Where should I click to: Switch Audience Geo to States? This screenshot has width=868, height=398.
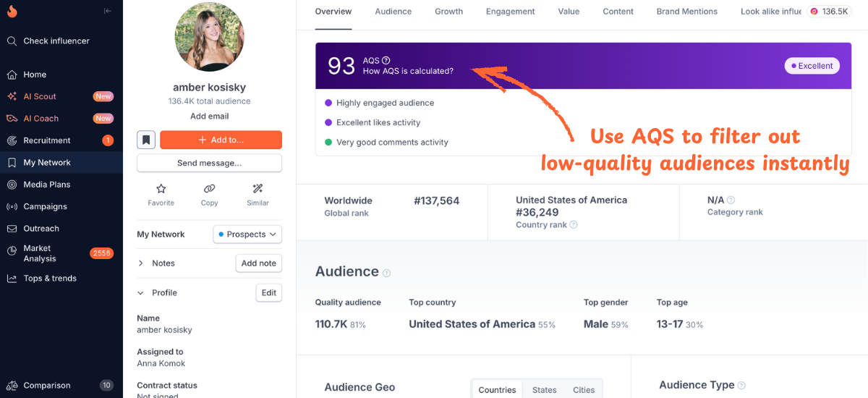click(544, 389)
